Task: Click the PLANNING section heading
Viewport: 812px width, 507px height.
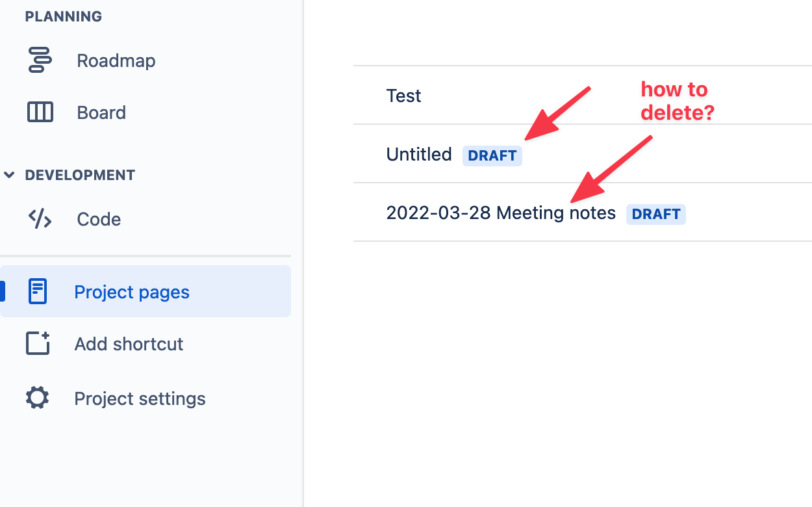Action: point(63,16)
